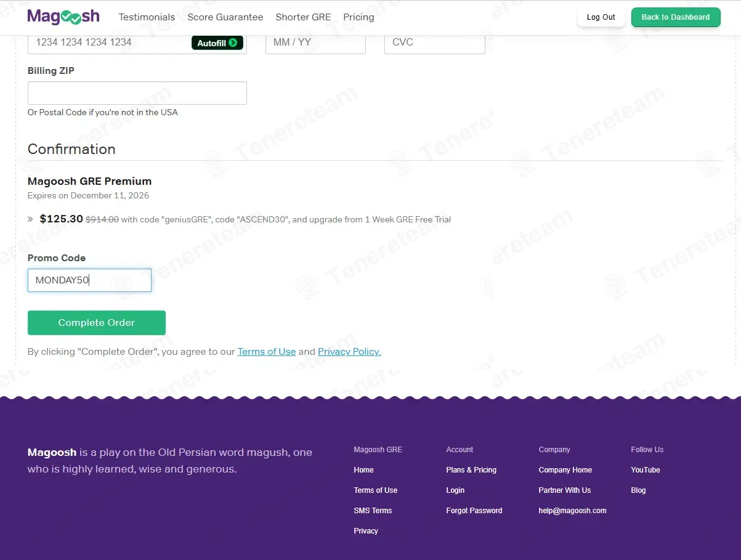Viewport: 741px width, 560px height.
Task: Open footer Home link
Action: pos(363,470)
